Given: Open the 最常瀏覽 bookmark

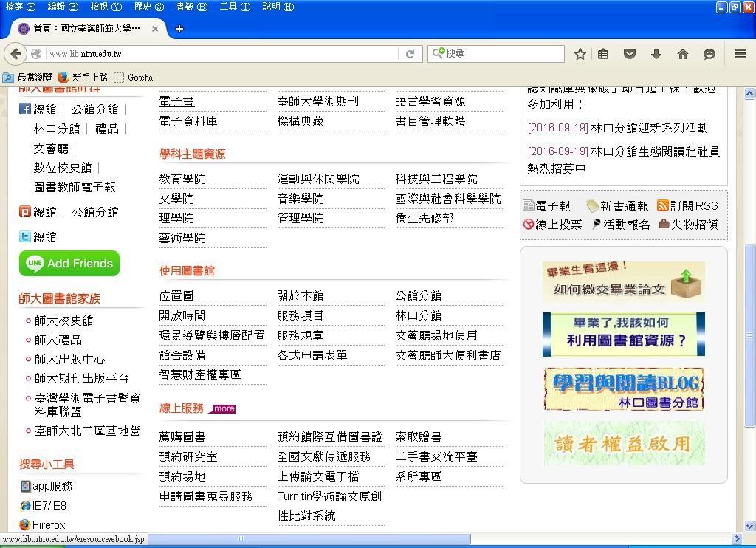Looking at the screenshot, I should 28,78.
